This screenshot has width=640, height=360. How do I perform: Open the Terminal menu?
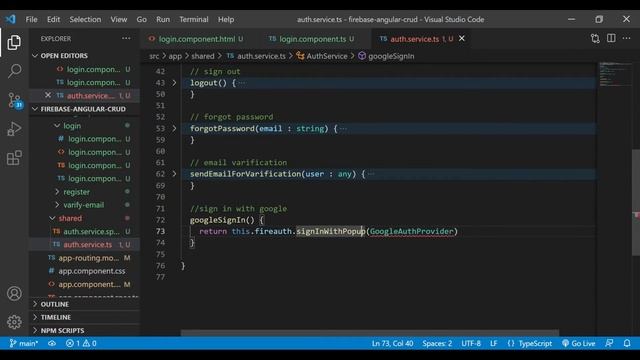click(x=193, y=19)
